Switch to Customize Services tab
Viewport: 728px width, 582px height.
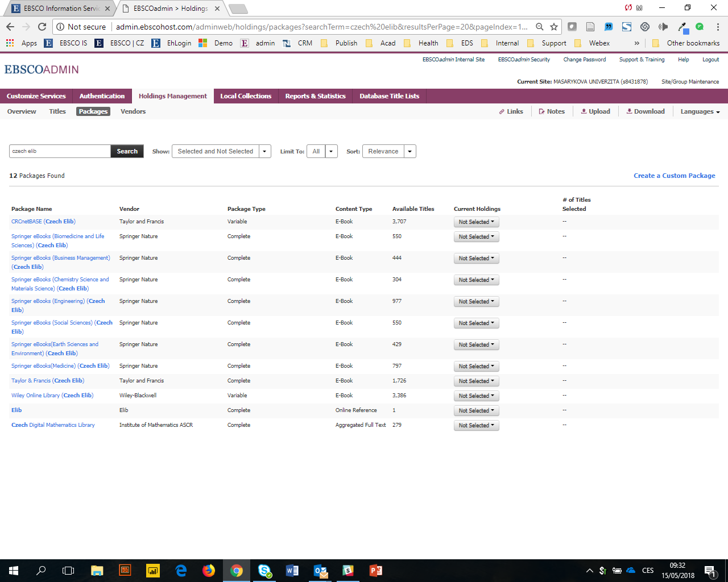(36, 96)
